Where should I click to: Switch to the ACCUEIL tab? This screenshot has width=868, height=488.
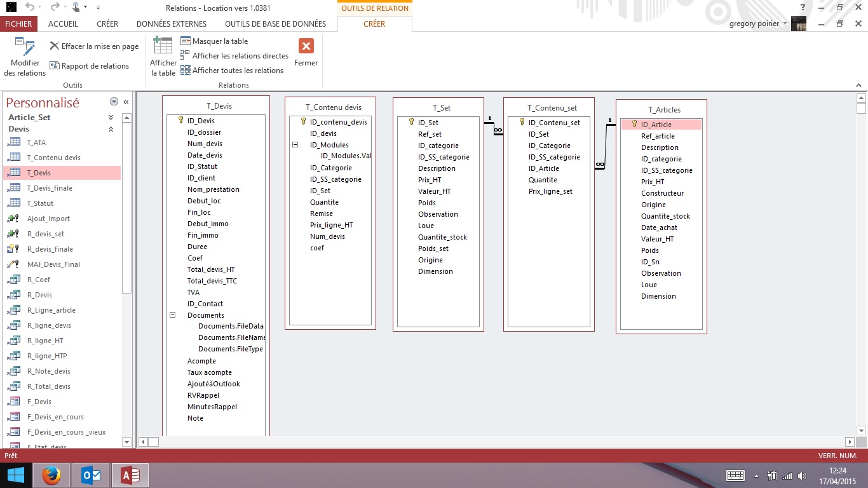pos(63,24)
